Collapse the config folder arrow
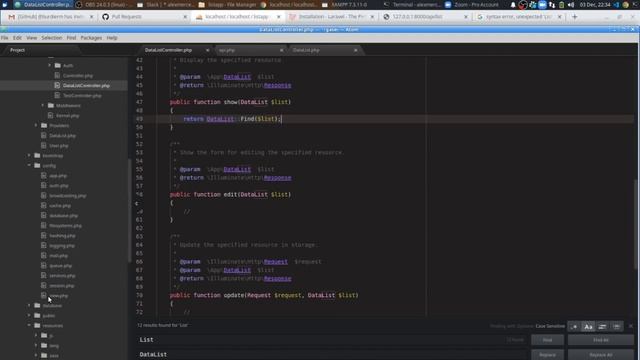 29,165
